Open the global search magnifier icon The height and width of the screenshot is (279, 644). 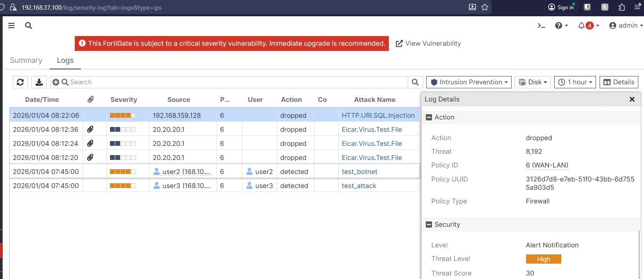[x=28, y=25]
